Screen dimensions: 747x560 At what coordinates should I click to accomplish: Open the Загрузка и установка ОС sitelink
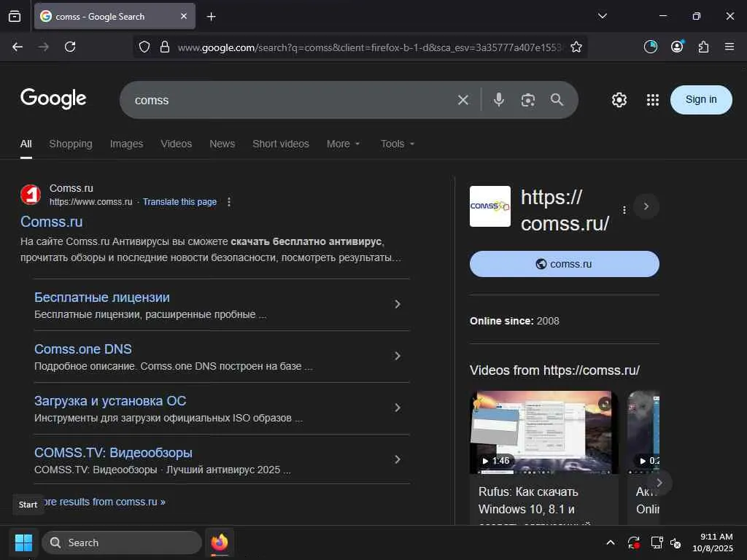[x=110, y=401]
